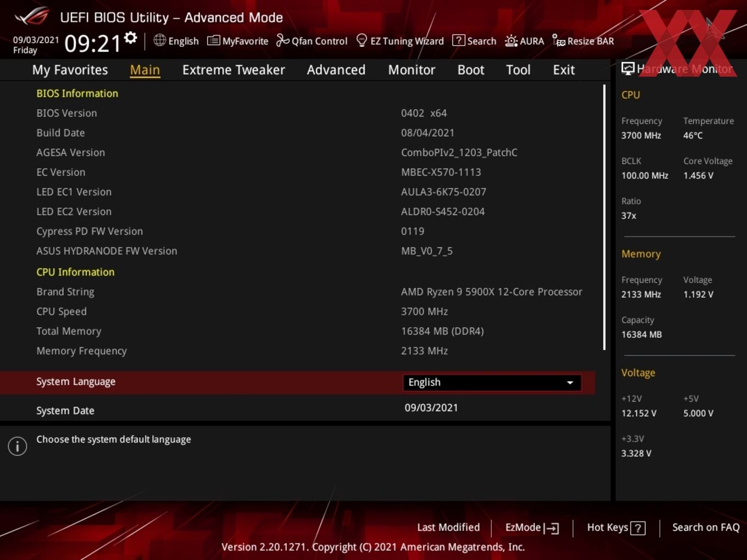Open Hot Keys help
Viewport: 747px width, 560px height.
point(616,528)
